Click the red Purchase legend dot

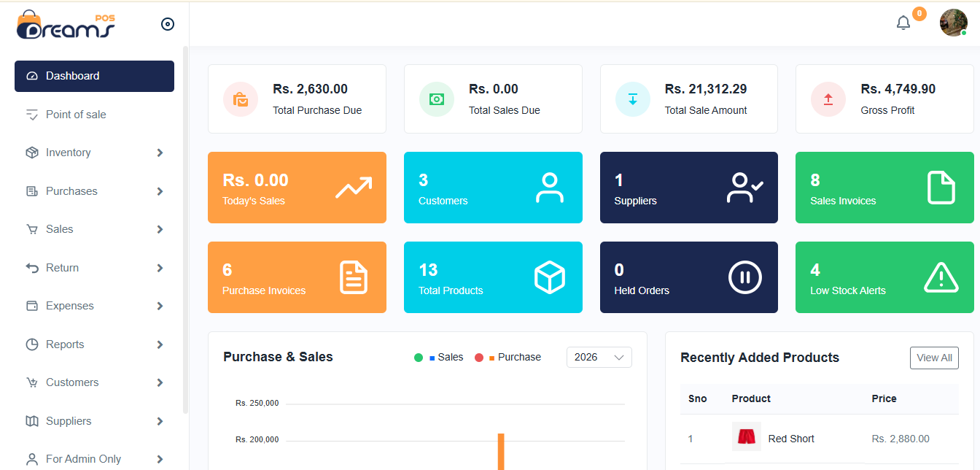coord(479,358)
